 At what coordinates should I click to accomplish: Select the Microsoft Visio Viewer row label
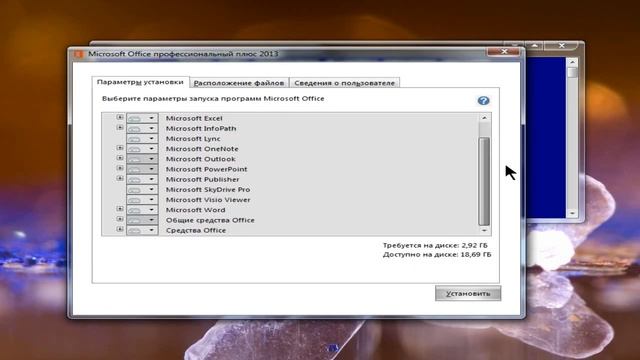(x=208, y=200)
